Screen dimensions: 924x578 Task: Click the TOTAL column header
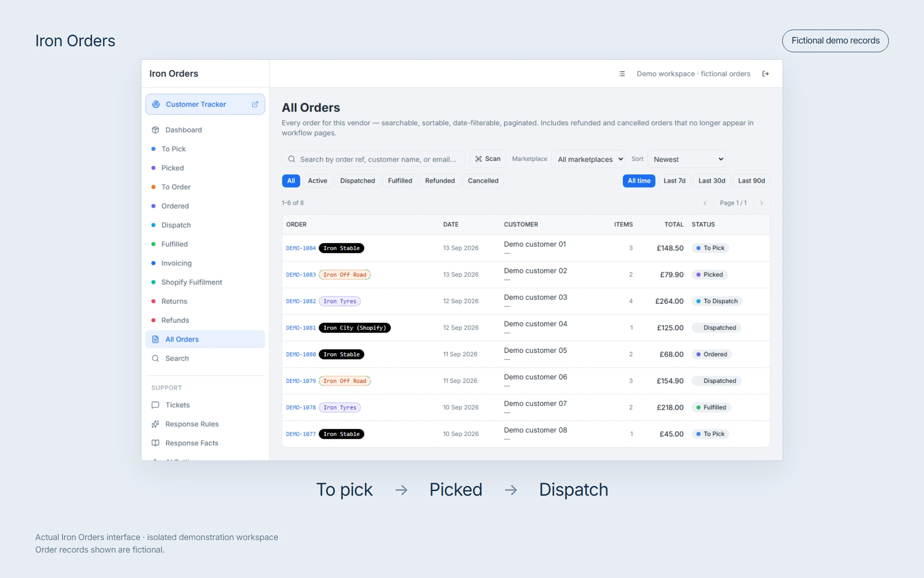674,224
